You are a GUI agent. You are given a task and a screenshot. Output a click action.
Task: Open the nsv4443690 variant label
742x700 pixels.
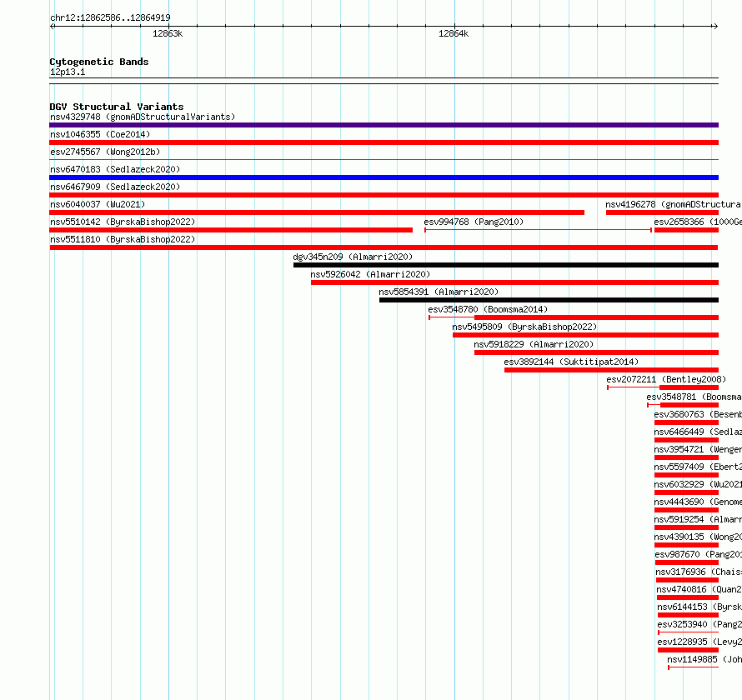pos(698,502)
